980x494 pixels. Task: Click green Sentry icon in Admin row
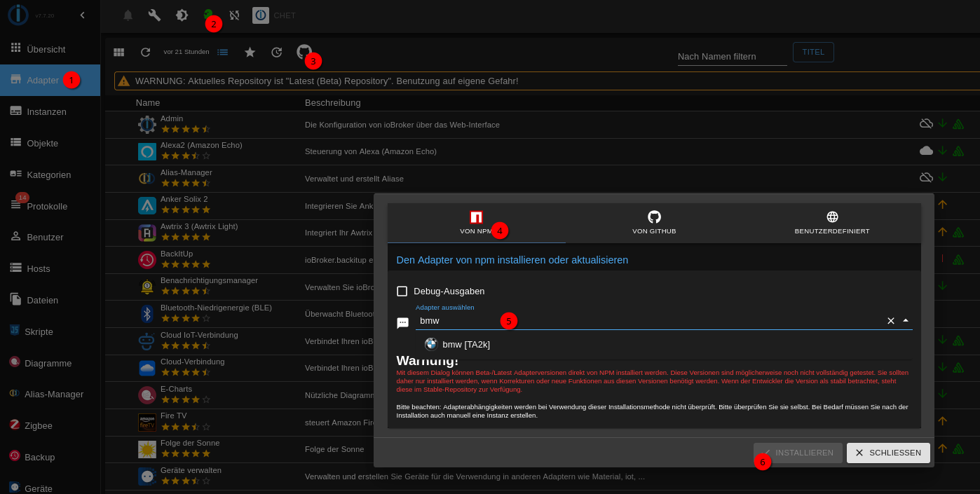pos(958,123)
